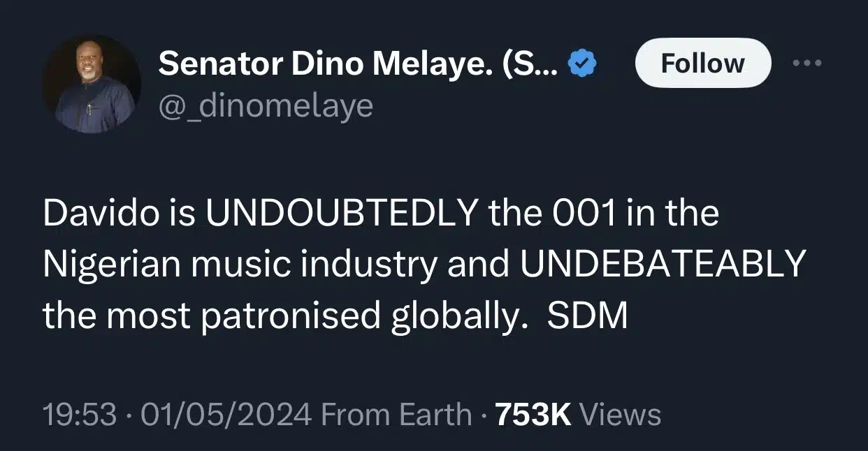868x451 pixels.
Task: Open the @_dinomelaye handle link
Action: [x=266, y=106]
